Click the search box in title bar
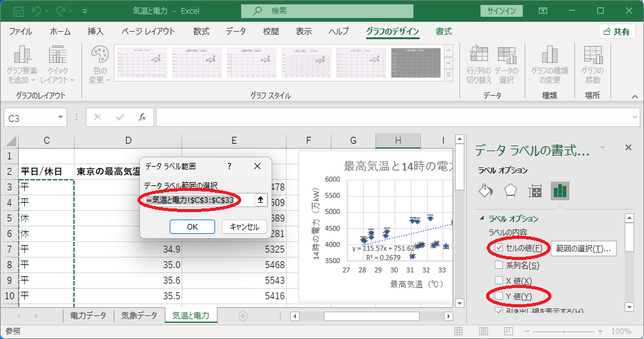This screenshot has width=644, height=339. (327, 11)
